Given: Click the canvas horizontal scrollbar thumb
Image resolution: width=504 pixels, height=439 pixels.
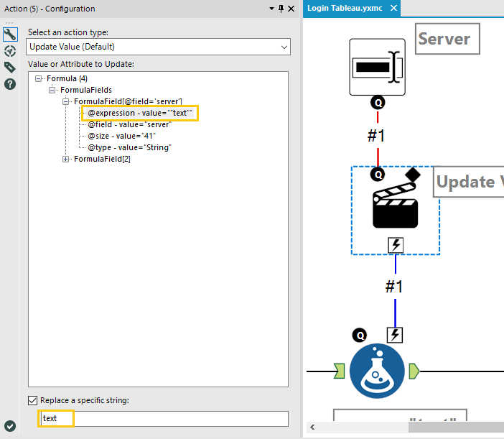Looking at the screenshot, I should (x=456, y=428).
